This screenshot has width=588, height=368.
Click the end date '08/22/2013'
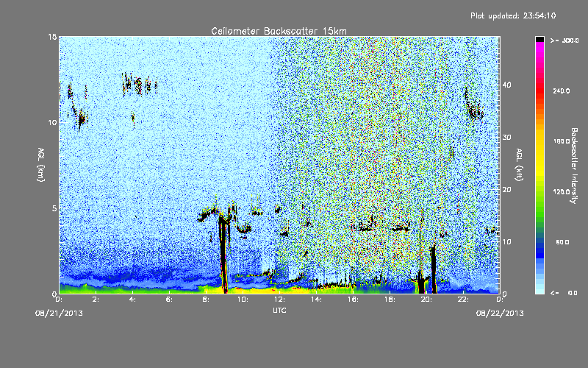coord(500,314)
